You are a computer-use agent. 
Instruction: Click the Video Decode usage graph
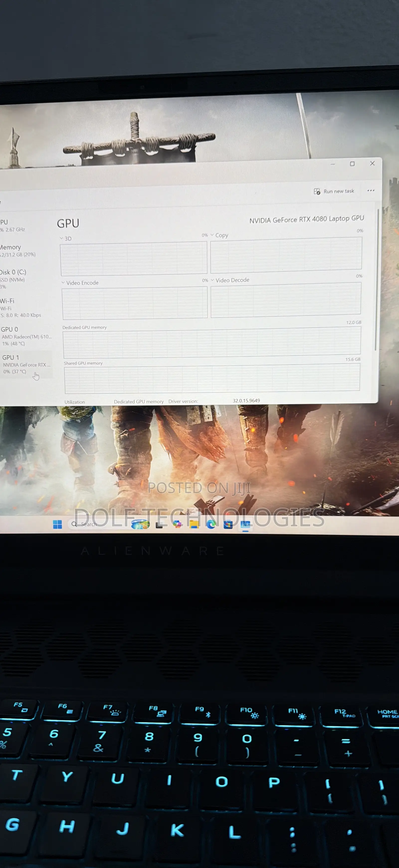(x=286, y=300)
